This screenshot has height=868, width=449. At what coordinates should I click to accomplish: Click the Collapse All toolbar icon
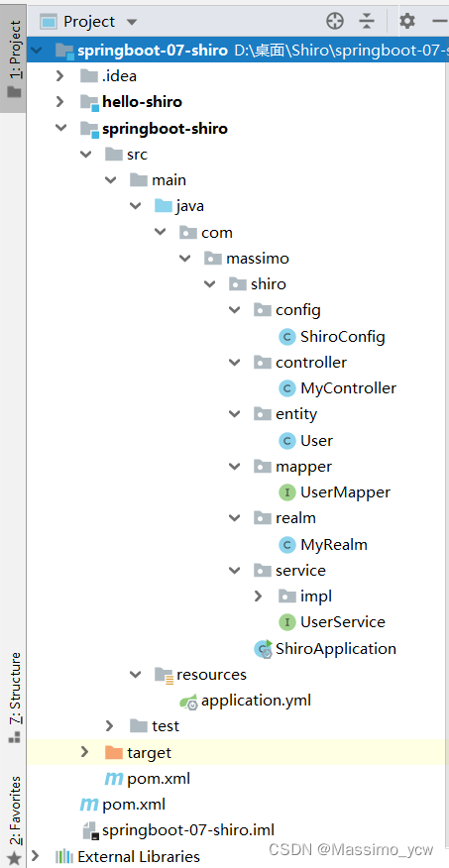[367, 22]
